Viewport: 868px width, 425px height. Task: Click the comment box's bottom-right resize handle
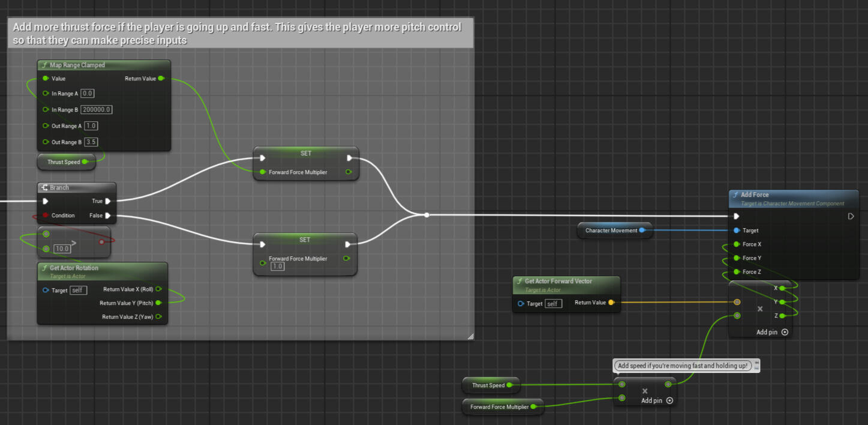click(470, 337)
